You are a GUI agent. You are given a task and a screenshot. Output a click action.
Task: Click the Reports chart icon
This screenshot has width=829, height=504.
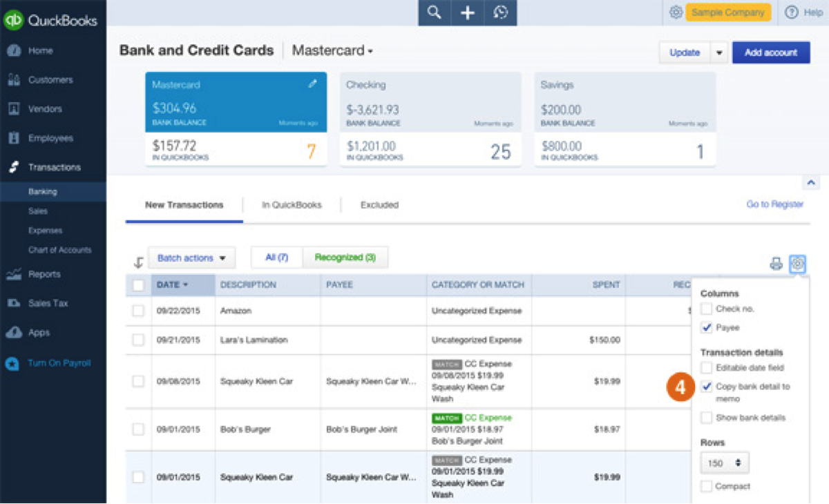13,275
